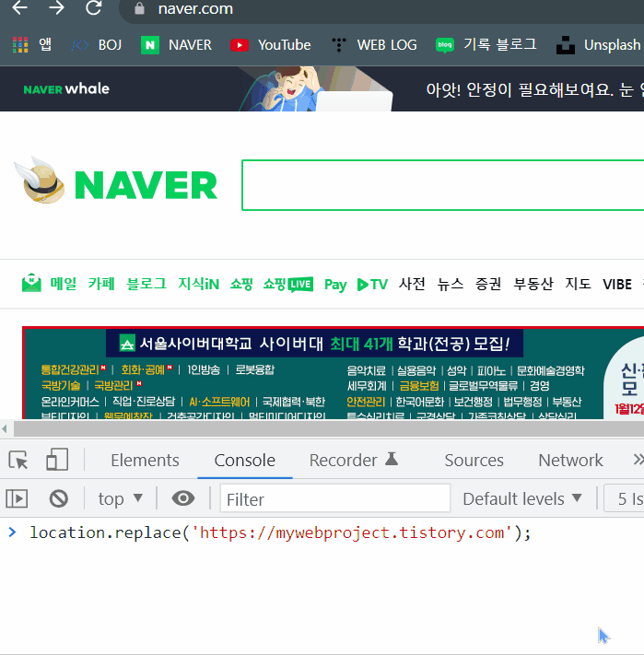Activate the DevTools inspect element icon
The image size is (644, 655).
(x=18, y=460)
